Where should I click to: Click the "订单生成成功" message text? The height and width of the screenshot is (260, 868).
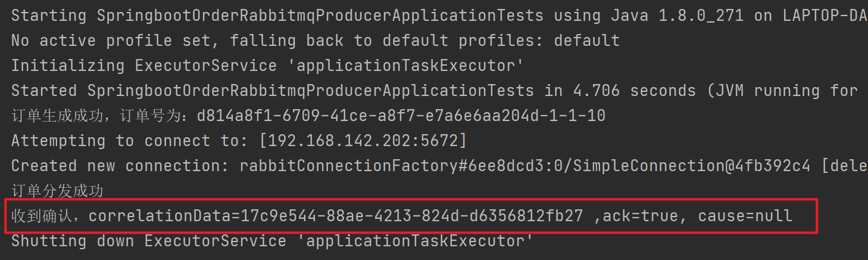(x=49, y=116)
